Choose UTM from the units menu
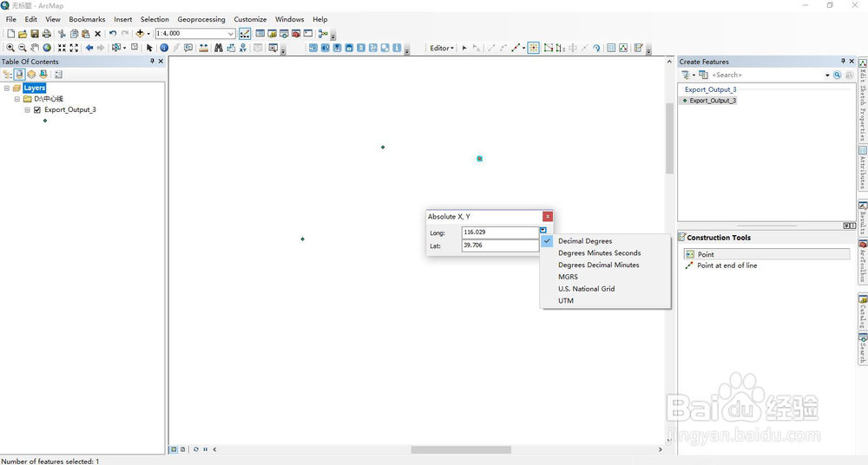Image resolution: width=868 pixels, height=465 pixels. (x=566, y=300)
